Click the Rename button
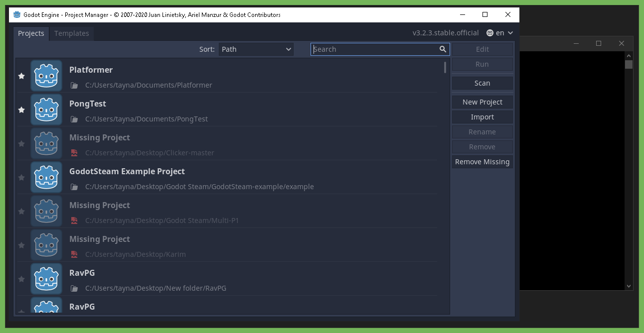The image size is (644, 333). pyautogui.click(x=483, y=132)
